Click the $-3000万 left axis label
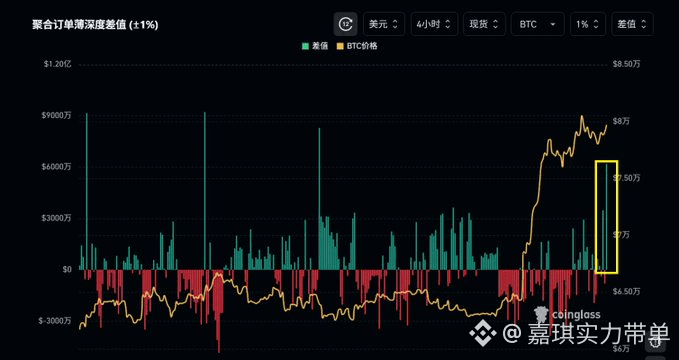This screenshot has height=360, width=679. click(55, 321)
